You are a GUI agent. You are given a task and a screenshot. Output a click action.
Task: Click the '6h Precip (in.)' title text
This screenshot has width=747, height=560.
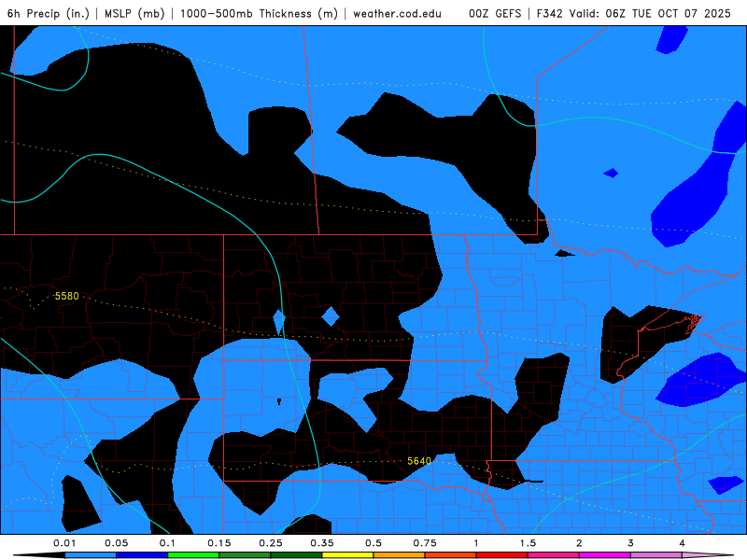(x=49, y=13)
